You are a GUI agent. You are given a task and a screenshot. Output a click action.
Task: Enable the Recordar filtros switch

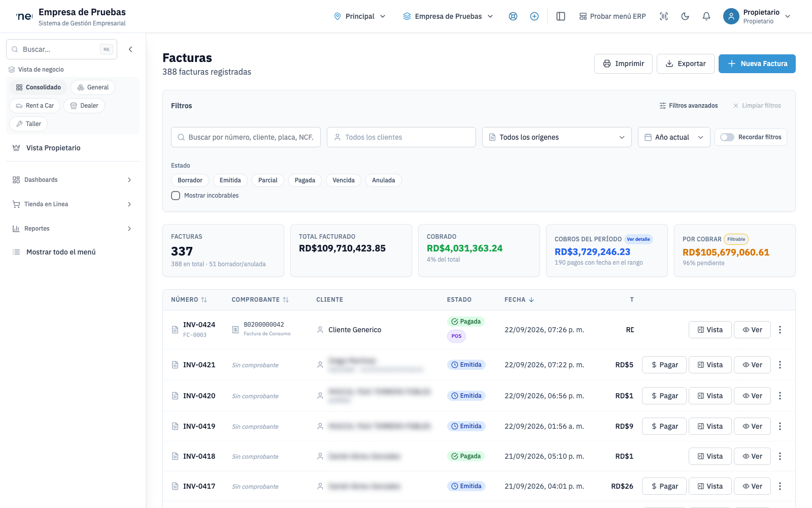click(727, 137)
